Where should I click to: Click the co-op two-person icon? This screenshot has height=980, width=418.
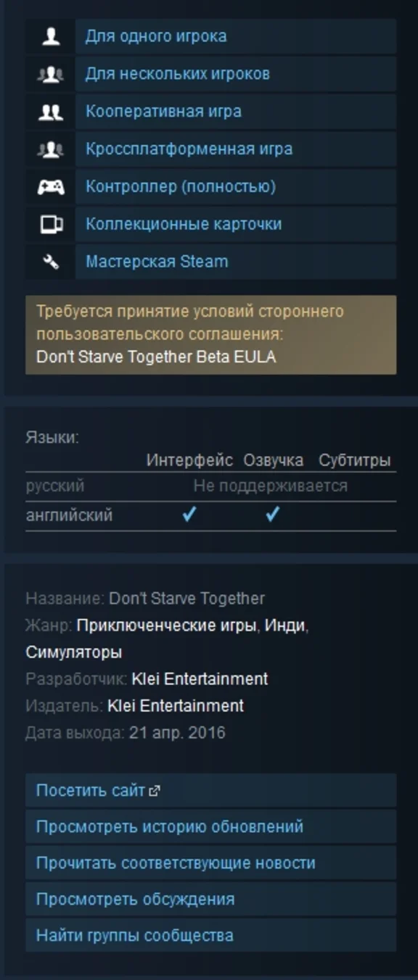click(51, 112)
